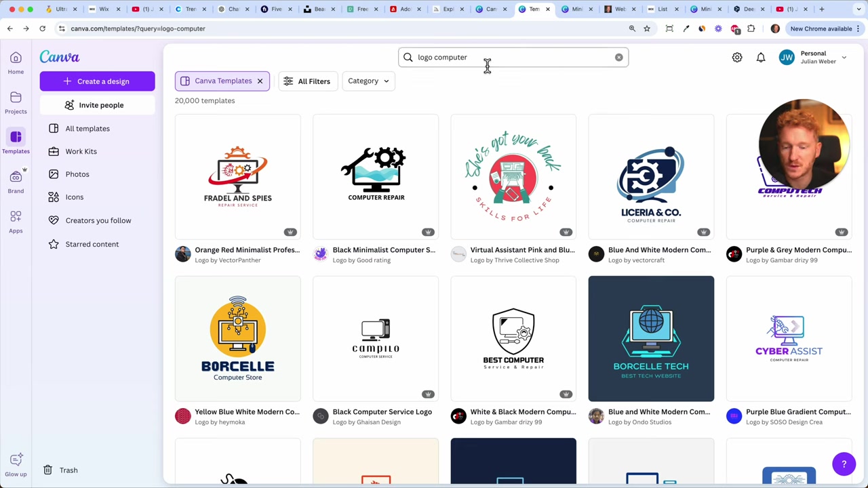Click browser forward arrow
The image size is (868, 488).
point(26,28)
